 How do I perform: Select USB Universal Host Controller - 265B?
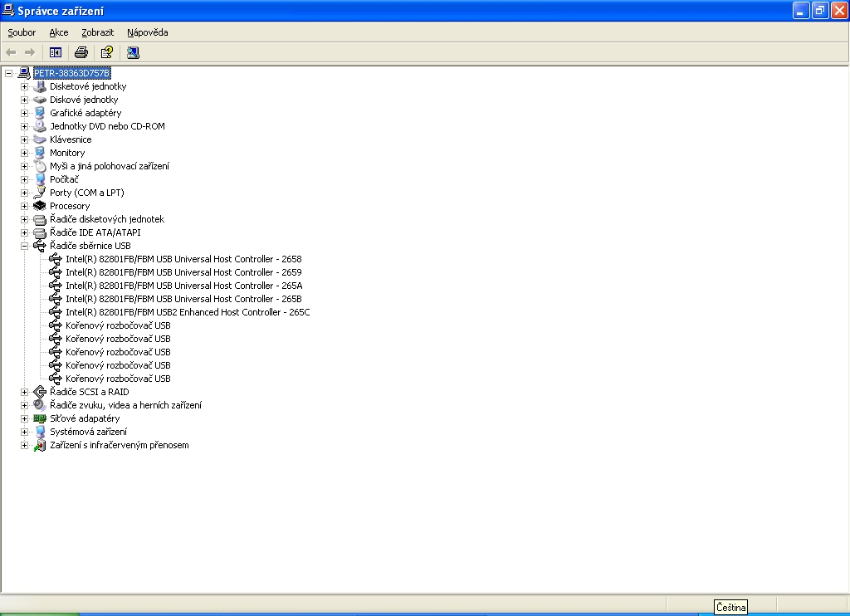coord(183,299)
